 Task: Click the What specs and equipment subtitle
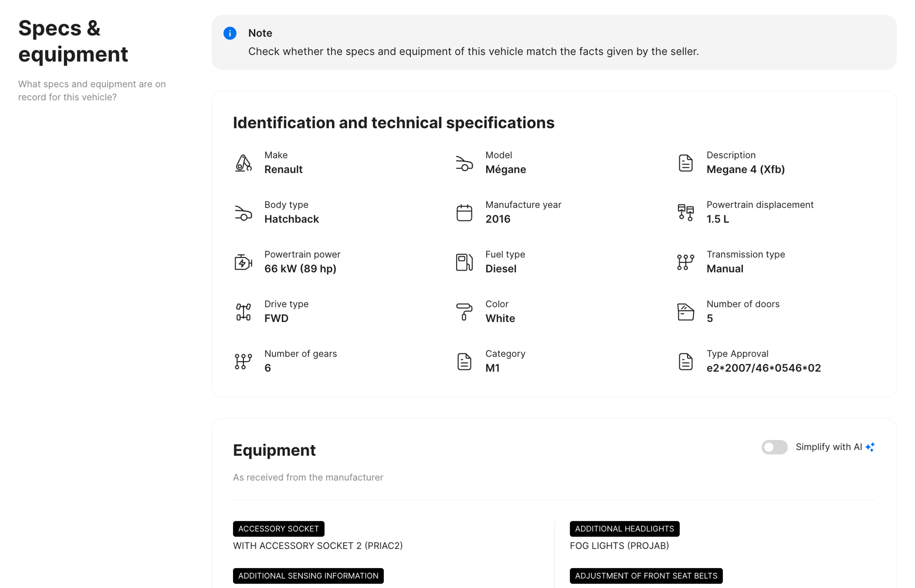pos(92,90)
